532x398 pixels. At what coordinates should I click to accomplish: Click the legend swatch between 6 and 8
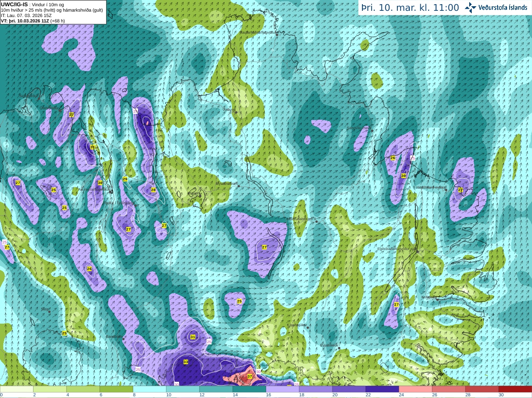pyautogui.click(x=116, y=389)
